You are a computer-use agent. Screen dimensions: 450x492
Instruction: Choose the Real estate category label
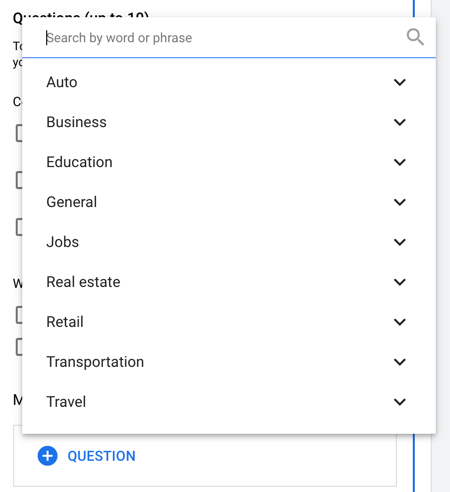point(83,282)
